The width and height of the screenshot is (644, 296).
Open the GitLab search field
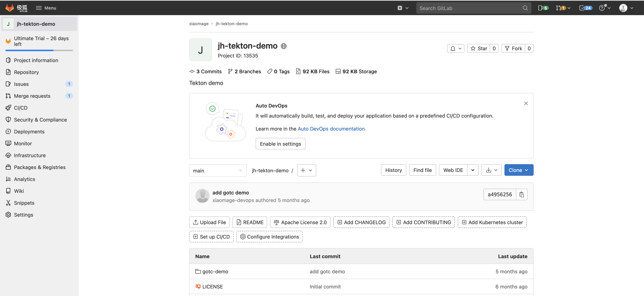click(470, 8)
